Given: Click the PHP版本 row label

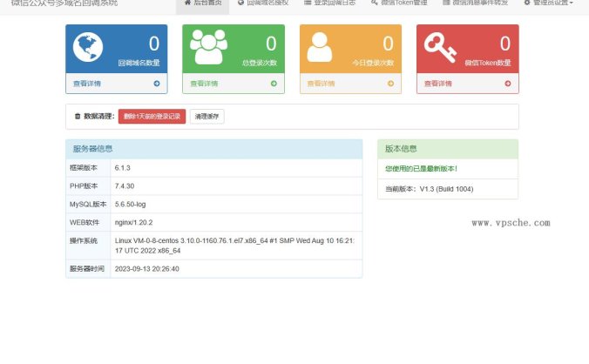Looking at the screenshot, I should point(84,186).
